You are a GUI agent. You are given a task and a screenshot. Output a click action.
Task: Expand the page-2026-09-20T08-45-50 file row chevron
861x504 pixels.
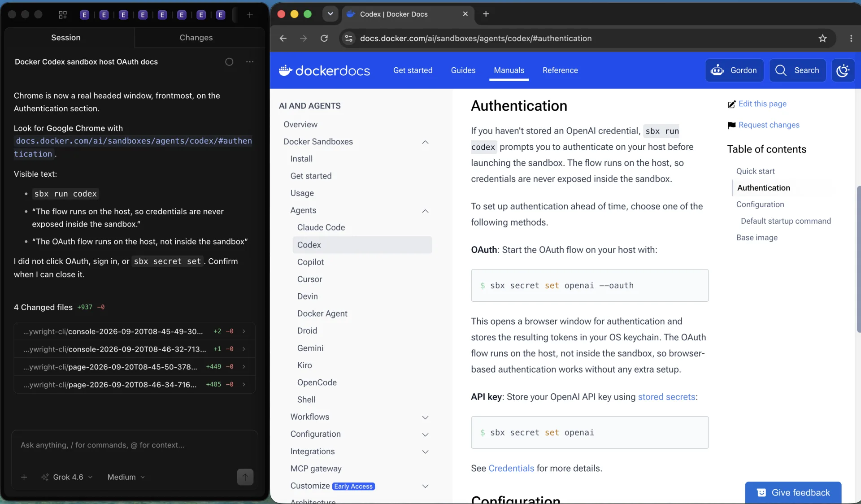[x=244, y=367]
